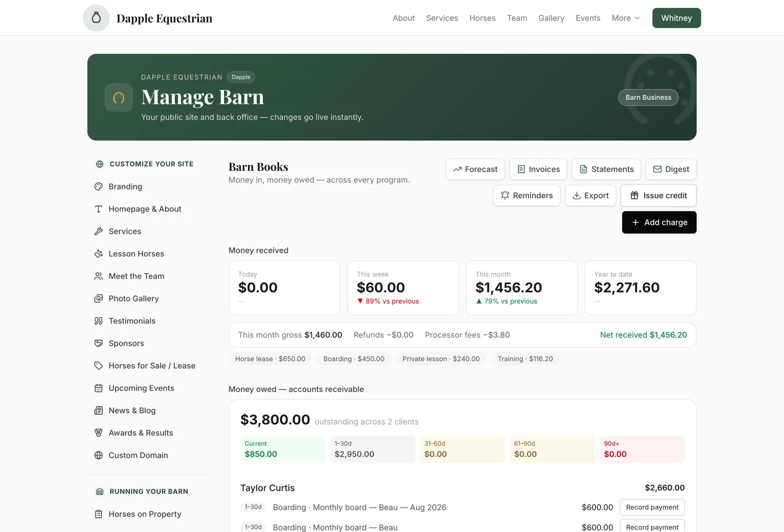Click the Whitney account button
This screenshot has height=532, width=784.
[x=677, y=18]
